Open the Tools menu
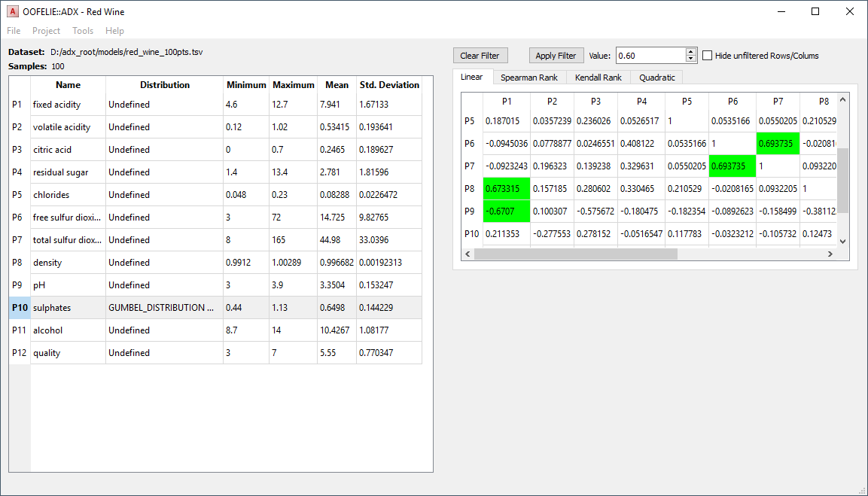 [83, 31]
